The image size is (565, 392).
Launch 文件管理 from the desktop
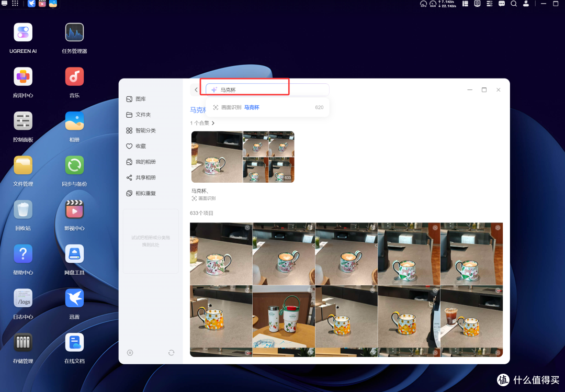pyautogui.click(x=23, y=165)
